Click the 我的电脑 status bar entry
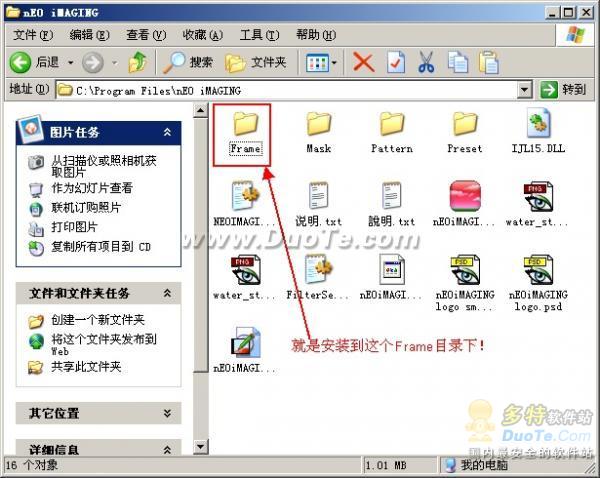Image resolution: width=600 pixels, height=478 pixels. (476, 465)
